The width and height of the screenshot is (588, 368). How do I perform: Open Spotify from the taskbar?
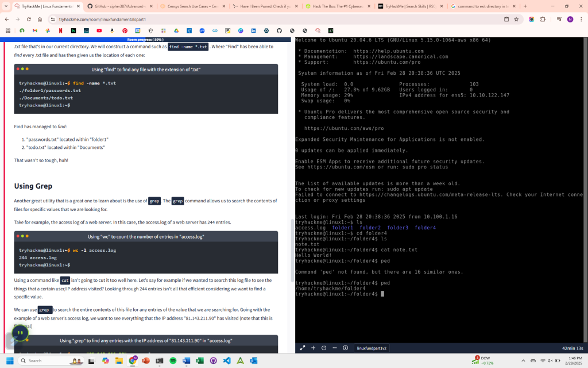173,361
